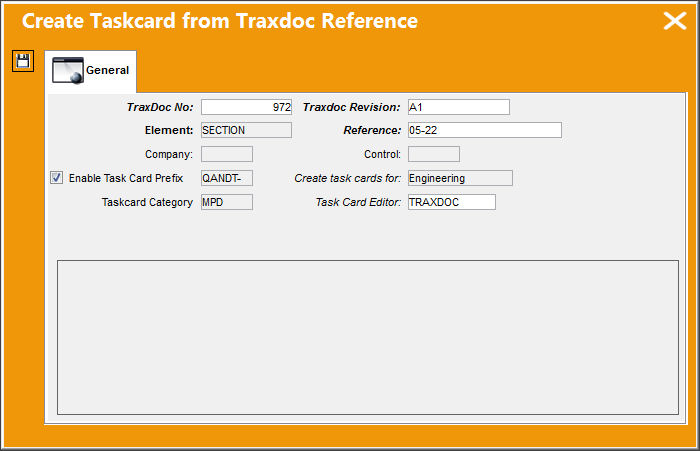Screen dimensions: 700x451
Task: Click the Taskcard Category field showing MPD
Action: [x=227, y=202]
